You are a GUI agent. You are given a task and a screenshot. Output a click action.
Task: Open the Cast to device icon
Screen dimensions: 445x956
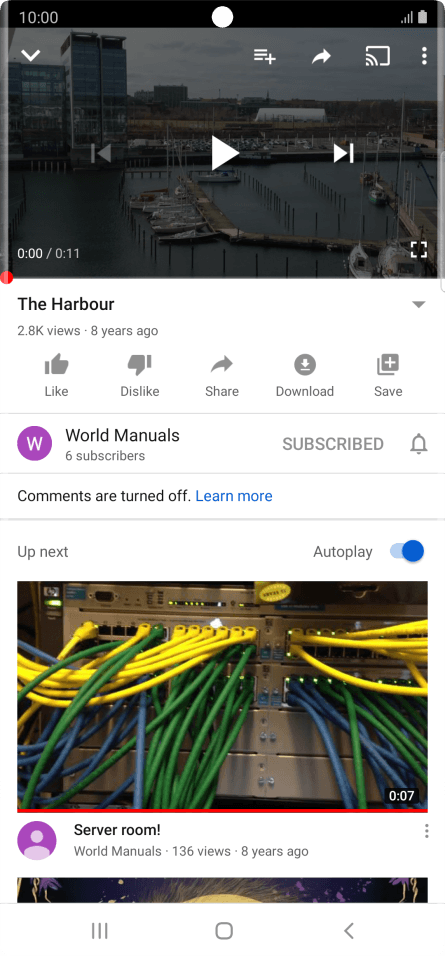coord(377,56)
